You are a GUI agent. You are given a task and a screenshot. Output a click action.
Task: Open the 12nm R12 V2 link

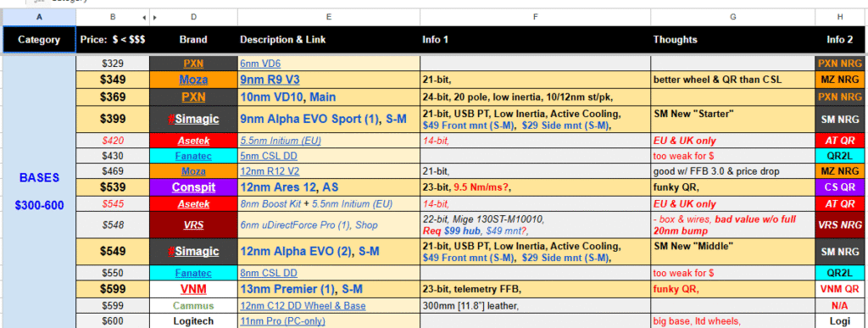tap(270, 171)
